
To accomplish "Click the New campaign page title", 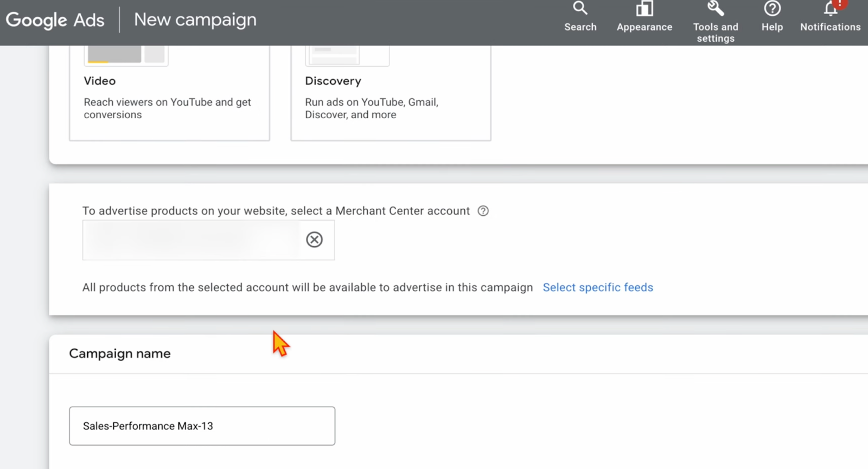I will pyautogui.click(x=195, y=20).
